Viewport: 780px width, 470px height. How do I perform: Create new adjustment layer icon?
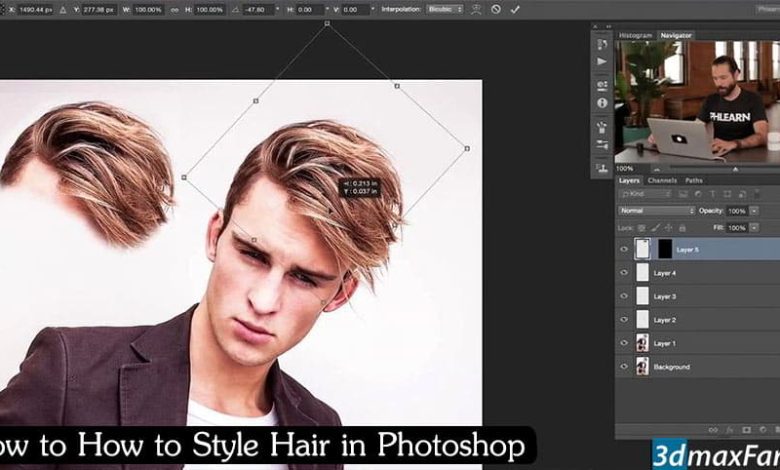[763, 430]
